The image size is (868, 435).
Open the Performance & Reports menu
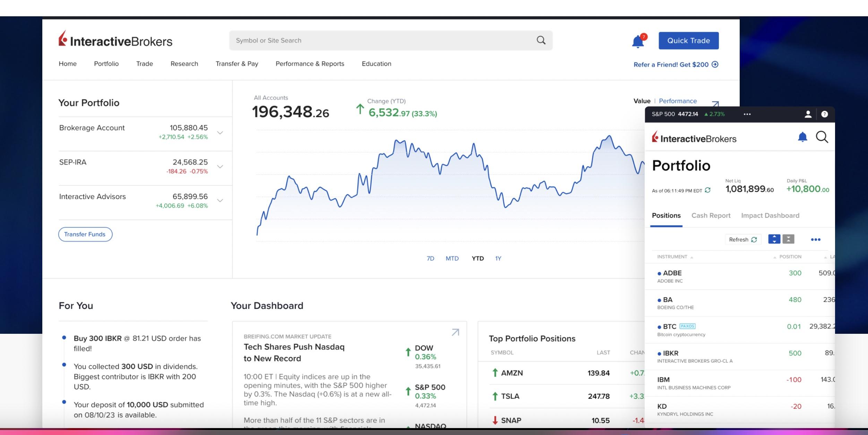310,64
